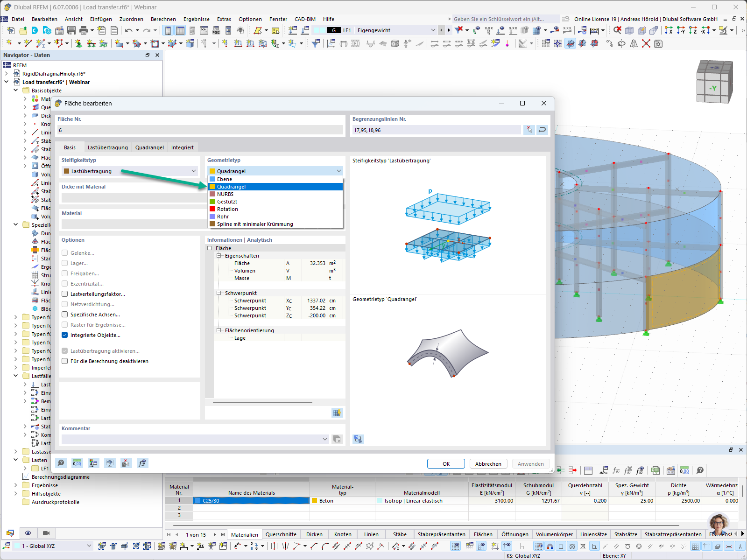The image size is (747, 560).
Task: Click the units and decimals 0,00 icon in dialog
Action: click(x=77, y=463)
